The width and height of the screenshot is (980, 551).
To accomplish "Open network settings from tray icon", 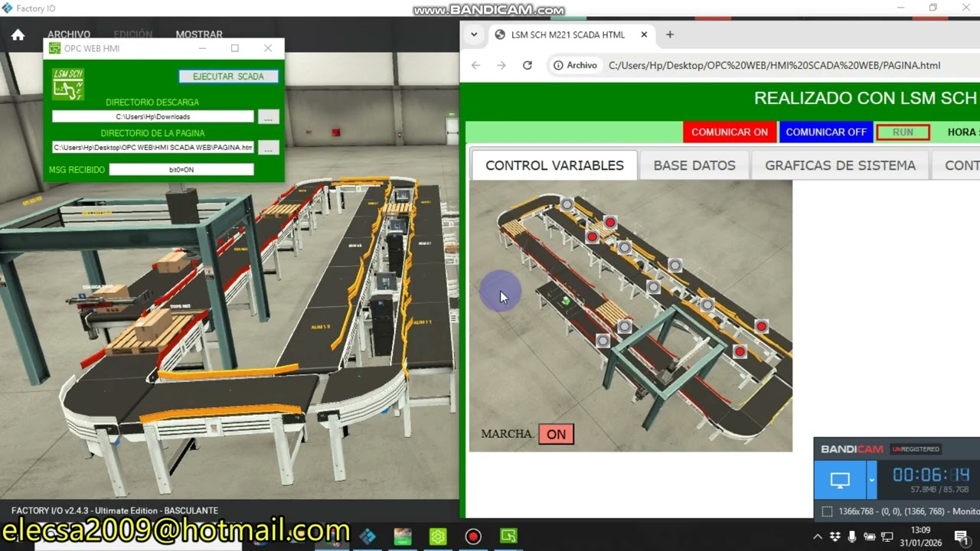I will click(887, 536).
